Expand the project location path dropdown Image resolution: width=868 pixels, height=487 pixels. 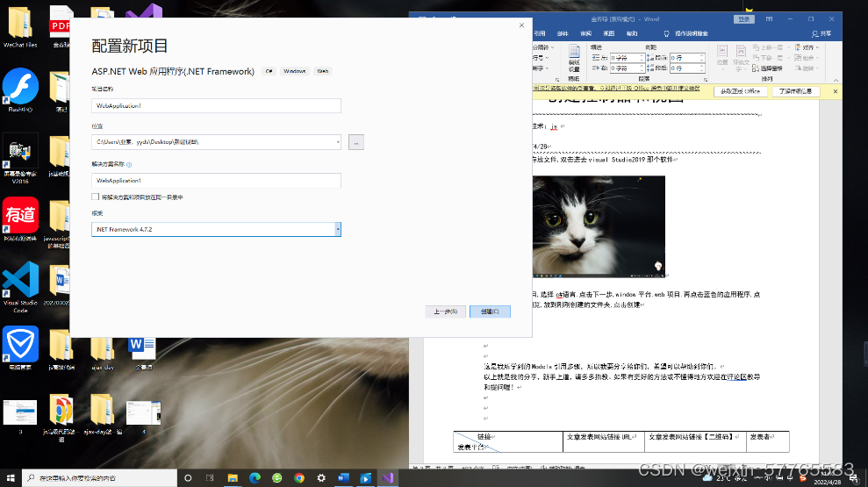click(338, 142)
